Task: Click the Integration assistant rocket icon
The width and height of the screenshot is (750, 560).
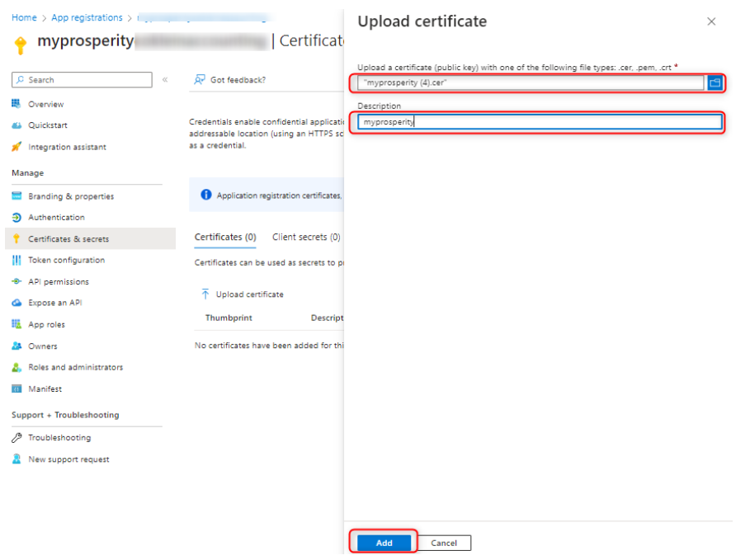Action: point(17,147)
